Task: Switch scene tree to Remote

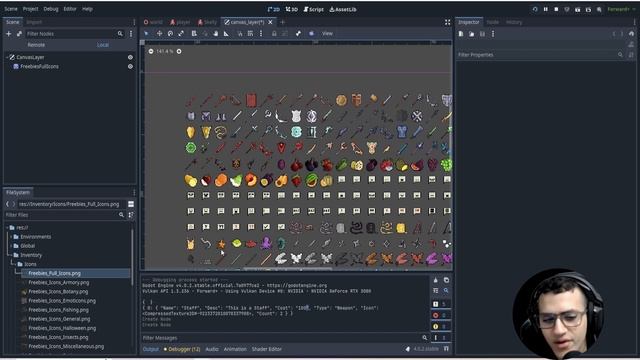Action: [x=36, y=45]
